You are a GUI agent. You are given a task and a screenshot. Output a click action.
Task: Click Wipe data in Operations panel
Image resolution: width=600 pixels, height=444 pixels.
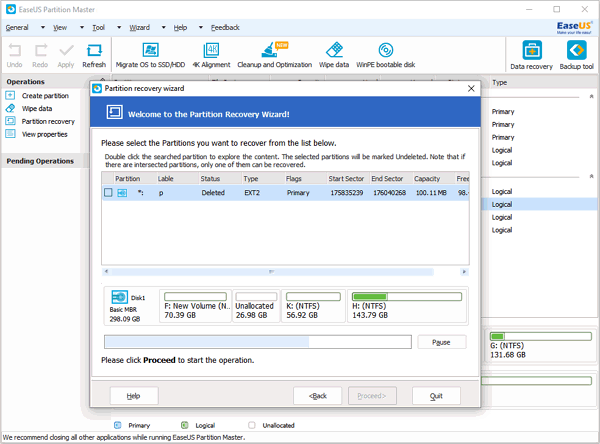pyautogui.click(x=37, y=109)
